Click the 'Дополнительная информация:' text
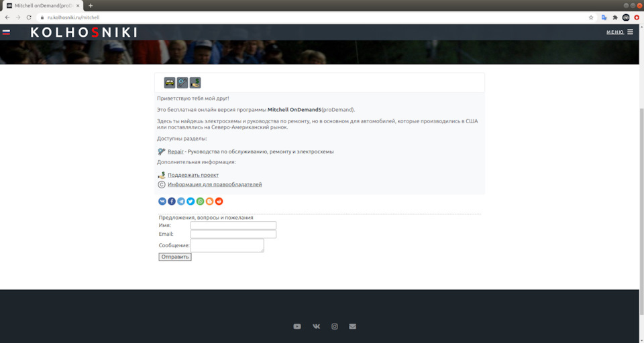 [197, 162]
